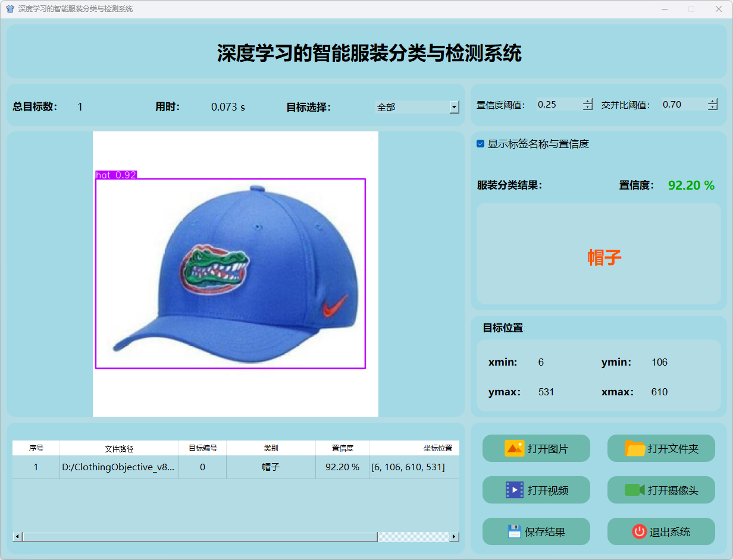Click the xmax value 610

pyautogui.click(x=659, y=392)
